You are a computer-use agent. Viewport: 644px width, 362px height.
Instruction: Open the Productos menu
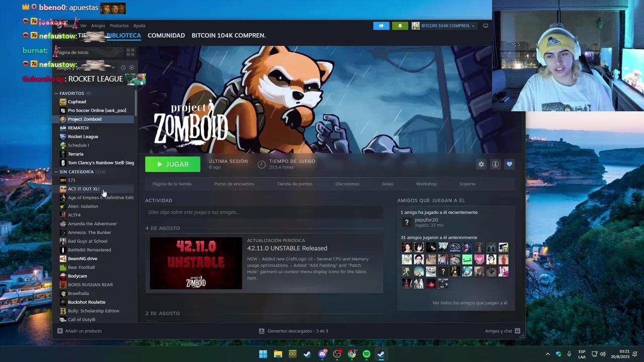coord(119,26)
